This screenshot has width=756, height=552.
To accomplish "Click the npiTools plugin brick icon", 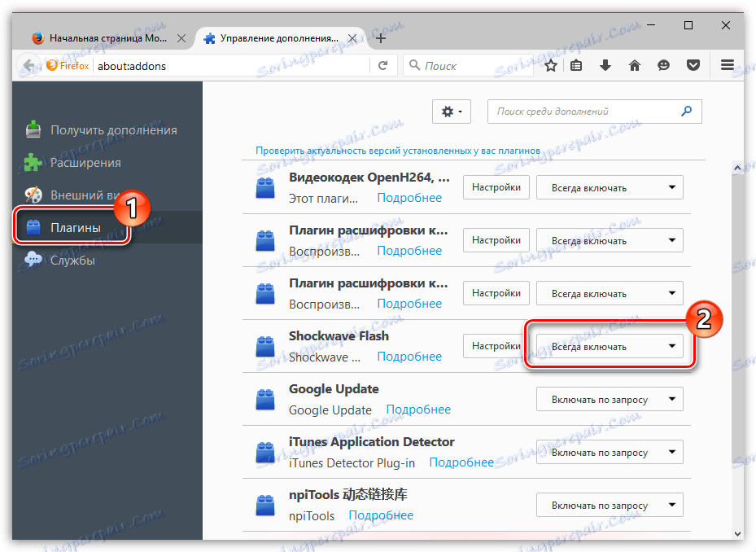I will (265, 506).
